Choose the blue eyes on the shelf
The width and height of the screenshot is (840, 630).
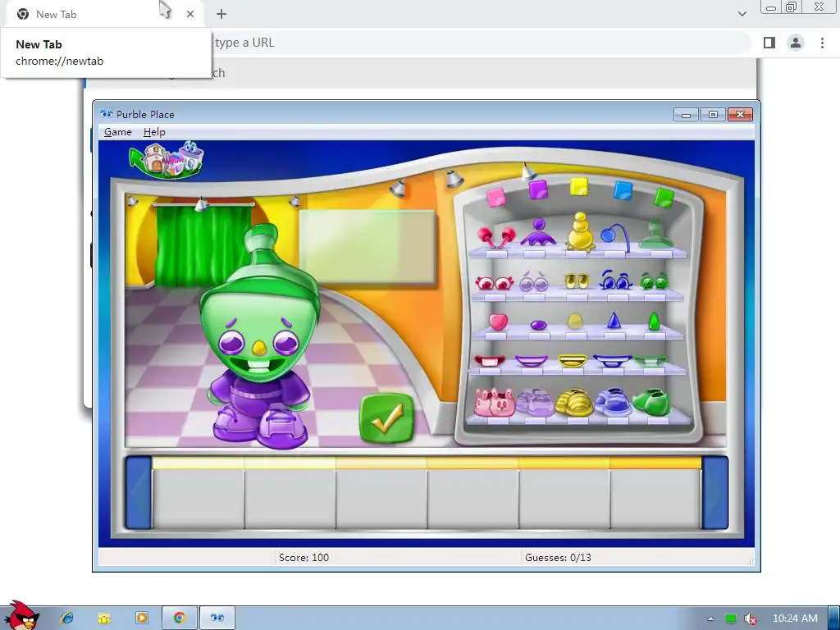(x=615, y=280)
